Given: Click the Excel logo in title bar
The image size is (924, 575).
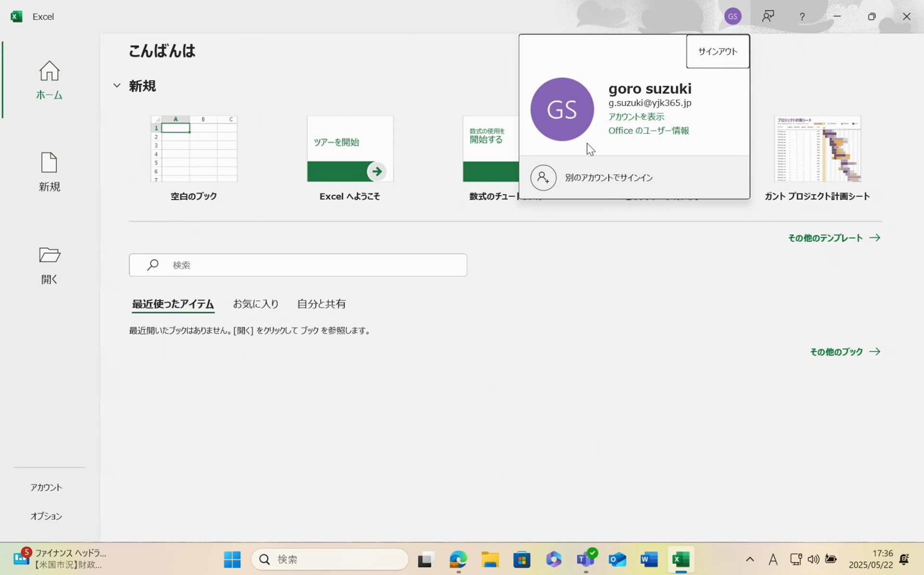Looking at the screenshot, I should point(16,16).
